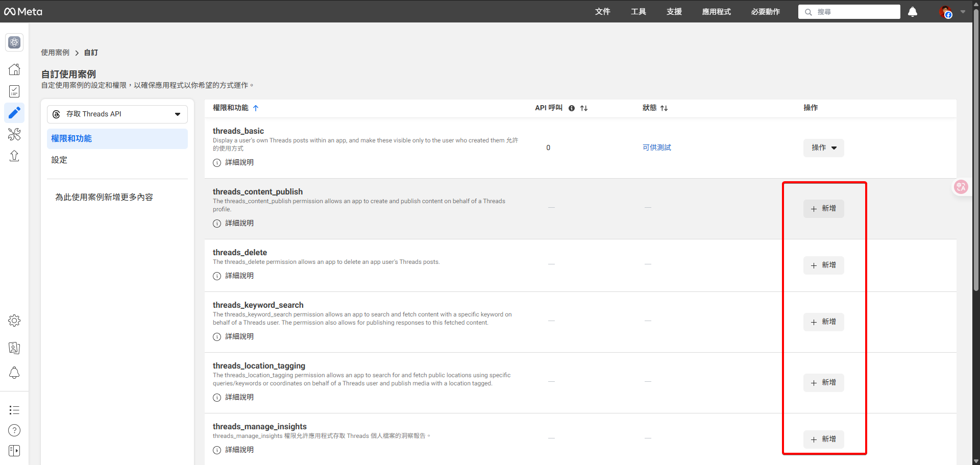
Task: Click the 搜尋 search field in top bar
Action: click(x=849, y=12)
